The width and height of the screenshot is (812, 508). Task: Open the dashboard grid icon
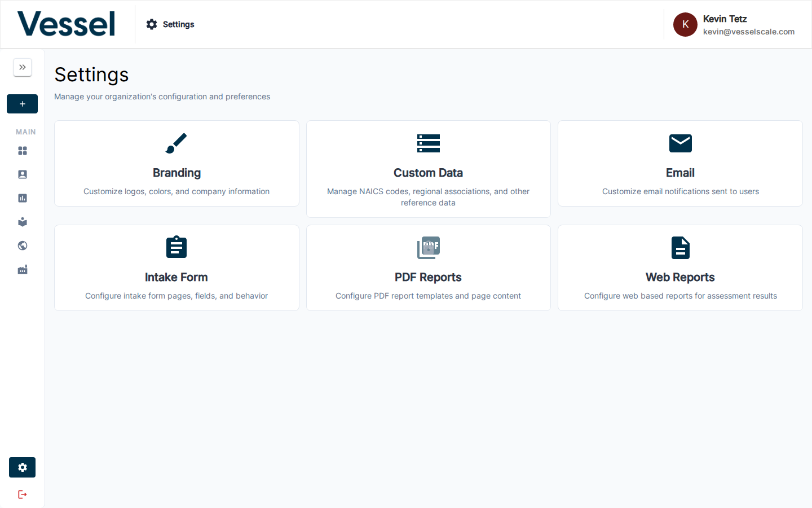pyautogui.click(x=23, y=151)
